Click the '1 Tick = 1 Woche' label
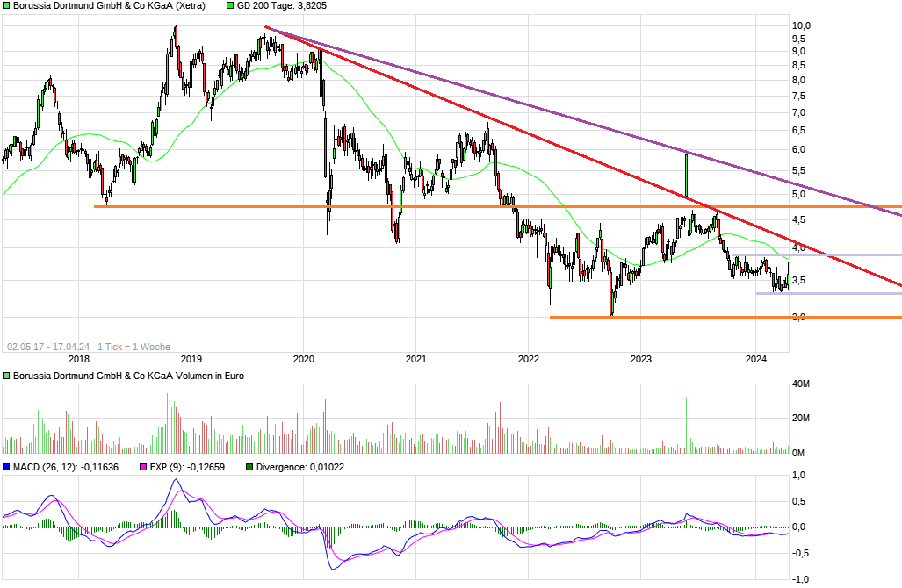 (134, 347)
